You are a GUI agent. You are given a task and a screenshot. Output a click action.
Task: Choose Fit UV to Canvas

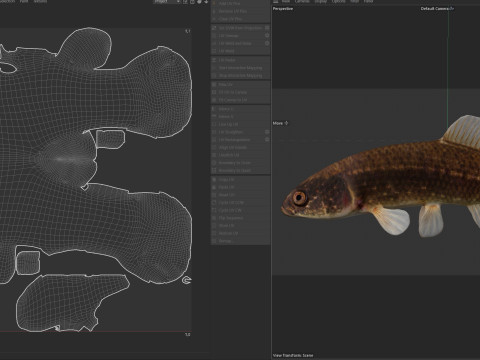point(240,92)
